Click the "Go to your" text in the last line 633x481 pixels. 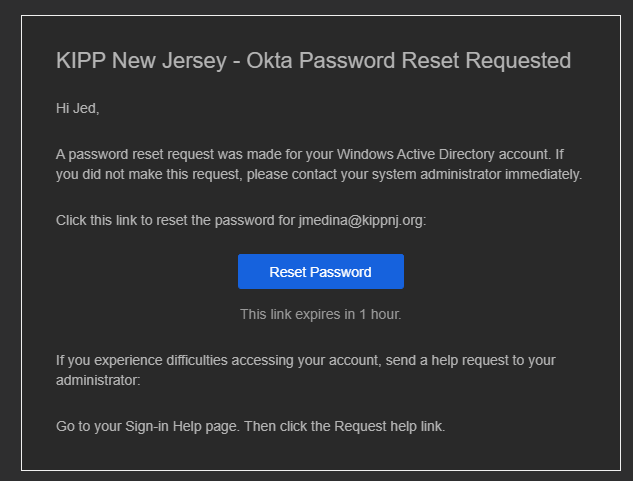click(x=85, y=427)
